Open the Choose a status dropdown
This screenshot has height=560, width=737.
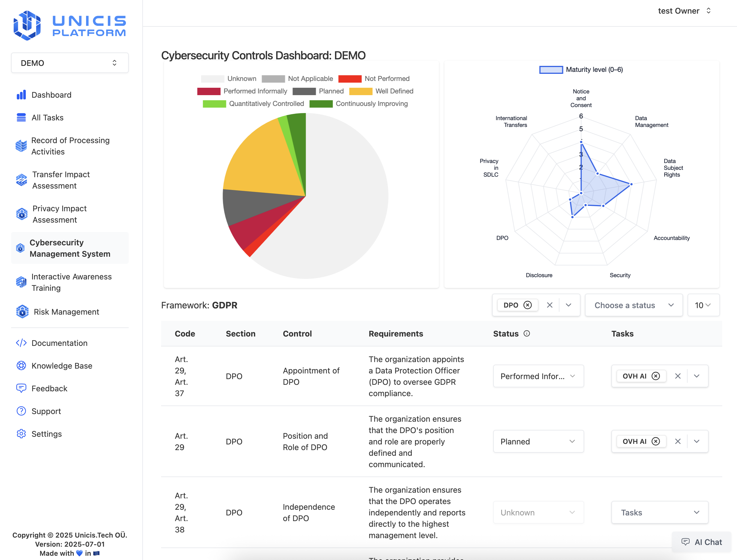click(633, 305)
